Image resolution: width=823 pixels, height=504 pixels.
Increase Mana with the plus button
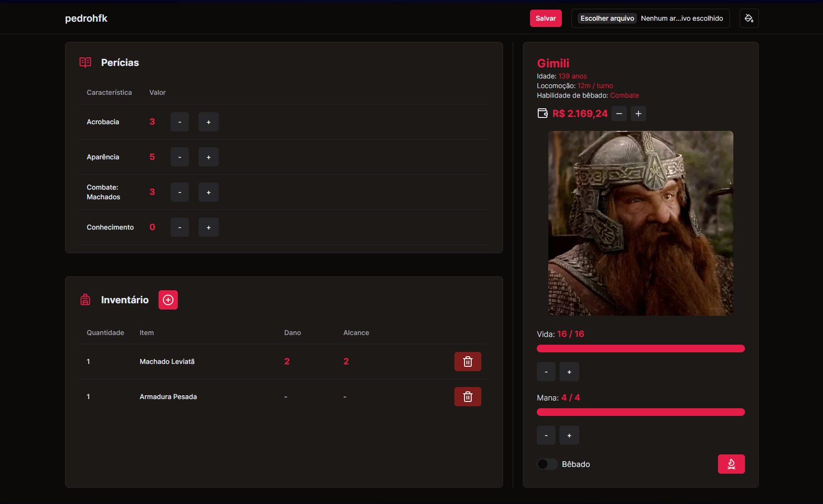point(569,435)
